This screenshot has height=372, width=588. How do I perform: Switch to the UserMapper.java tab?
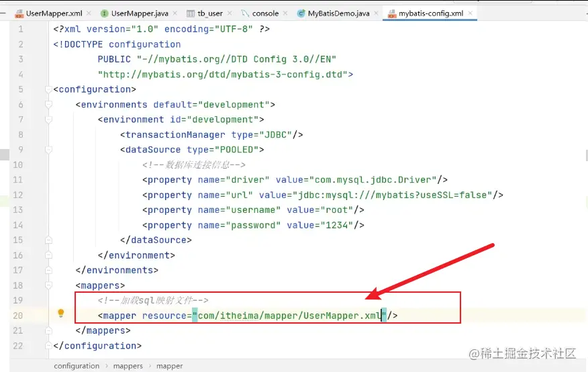pos(140,13)
